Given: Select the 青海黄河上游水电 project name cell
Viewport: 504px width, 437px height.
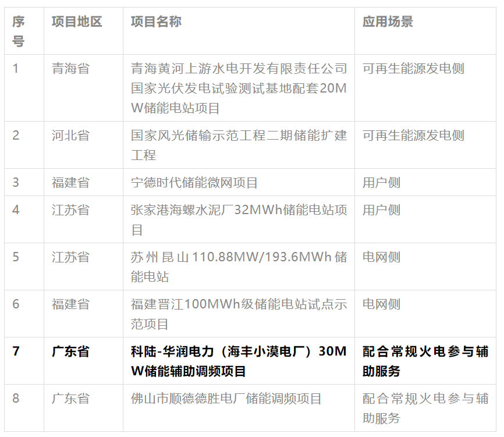Looking at the screenshot, I should 239,88.
